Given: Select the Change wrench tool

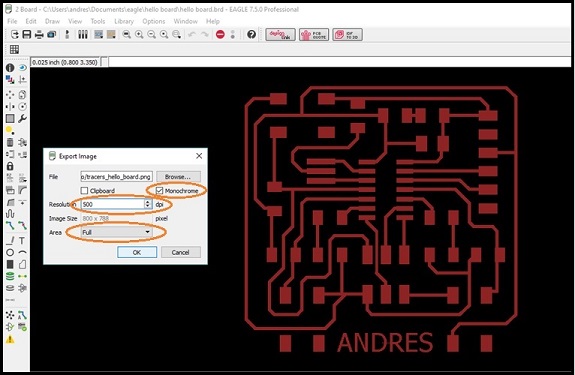Looking at the screenshot, I should click(x=22, y=118).
